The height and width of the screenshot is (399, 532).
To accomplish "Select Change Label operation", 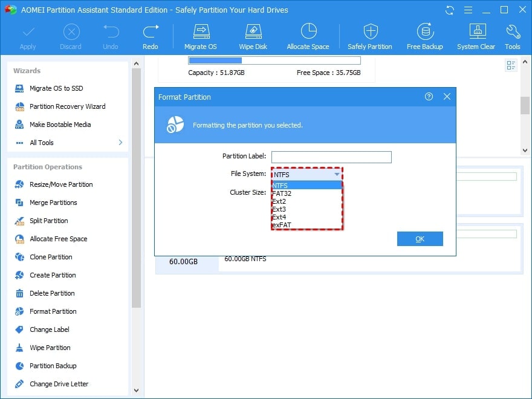I will [x=49, y=330].
